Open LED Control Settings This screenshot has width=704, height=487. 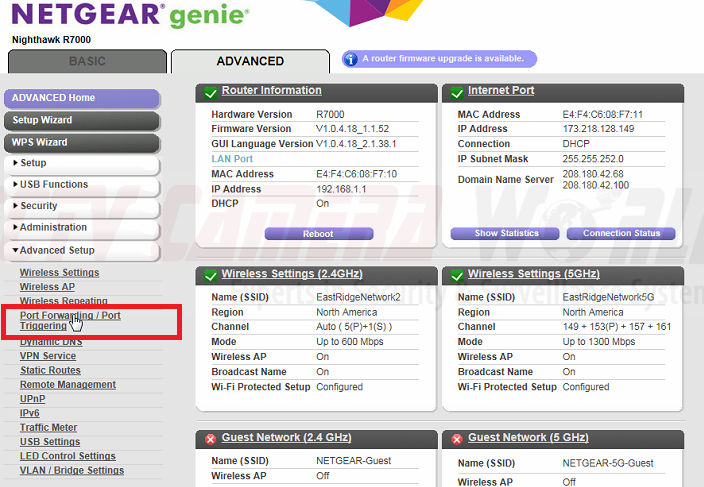point(68,456)
